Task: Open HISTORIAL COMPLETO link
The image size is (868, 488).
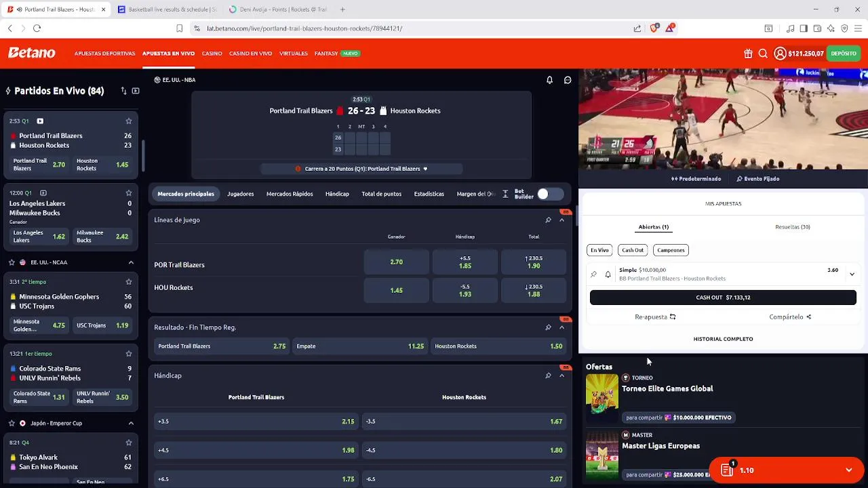Action: pyautogui.click(x=723, y=339)
